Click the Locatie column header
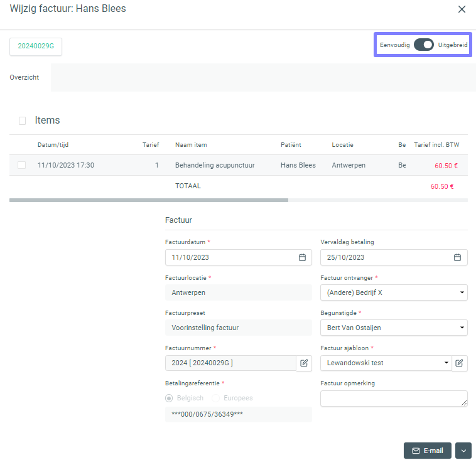 pos(342,145)
